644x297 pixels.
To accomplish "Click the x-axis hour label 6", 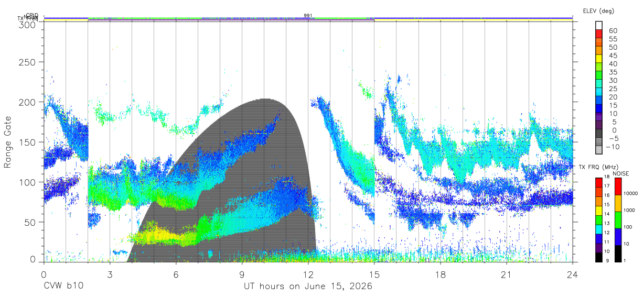I will point(176,274).
